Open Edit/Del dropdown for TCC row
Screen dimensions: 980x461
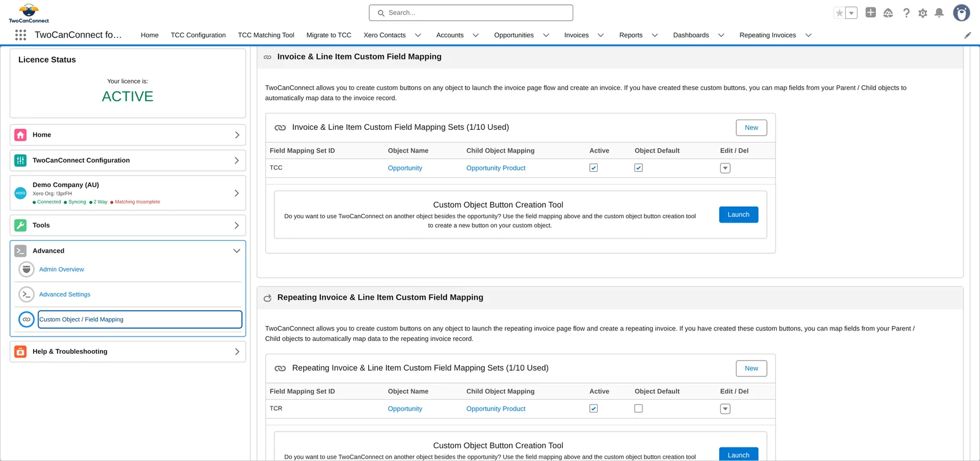pos(725,168)
